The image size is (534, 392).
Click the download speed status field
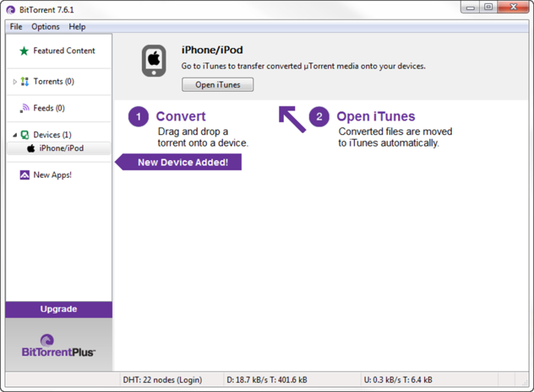pos(267,380)
